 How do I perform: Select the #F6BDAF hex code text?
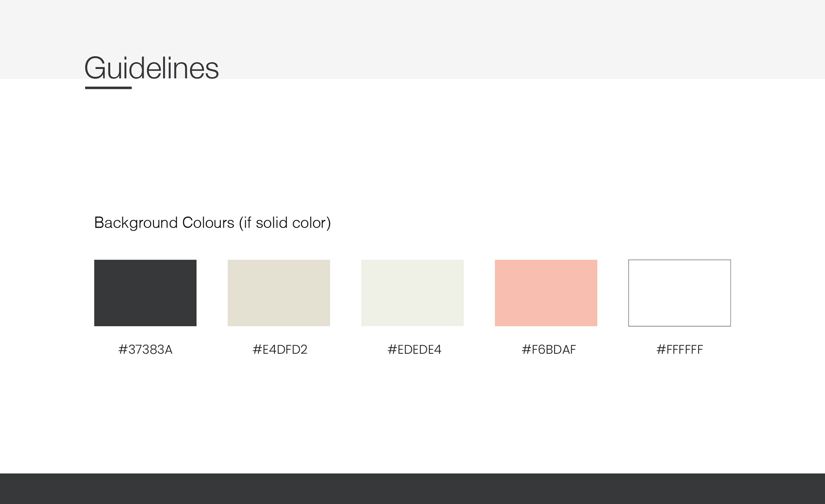548,349
